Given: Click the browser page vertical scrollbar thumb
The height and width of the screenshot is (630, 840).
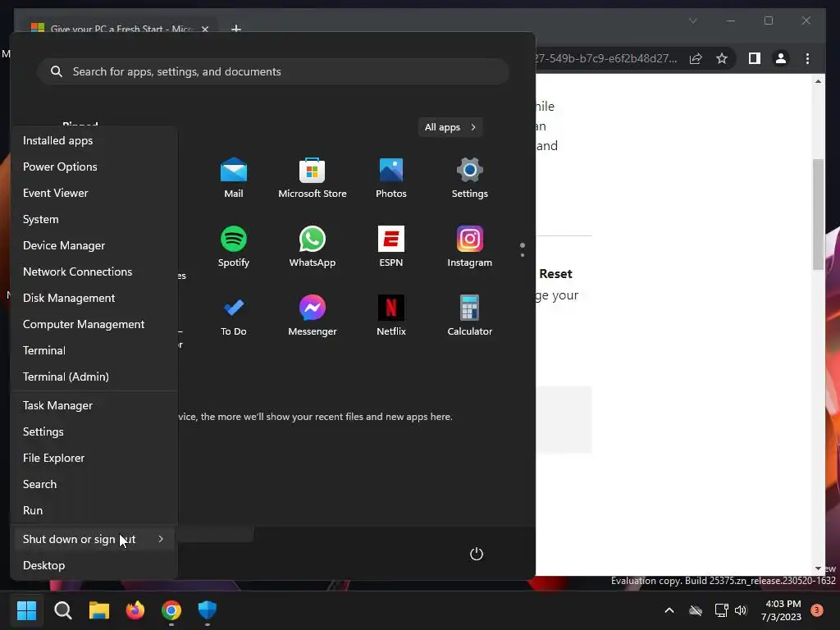Looking at the screenshot, I should click(818, 214).
